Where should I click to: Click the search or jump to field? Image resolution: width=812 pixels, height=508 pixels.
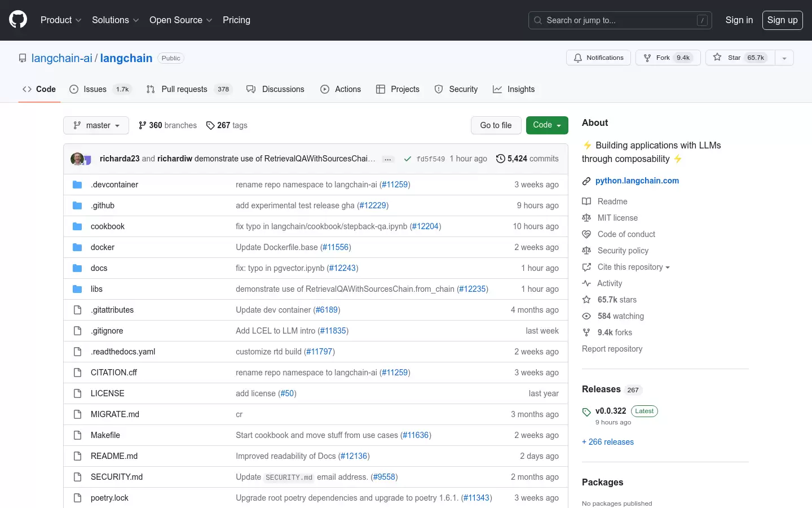tap(620, 20)
